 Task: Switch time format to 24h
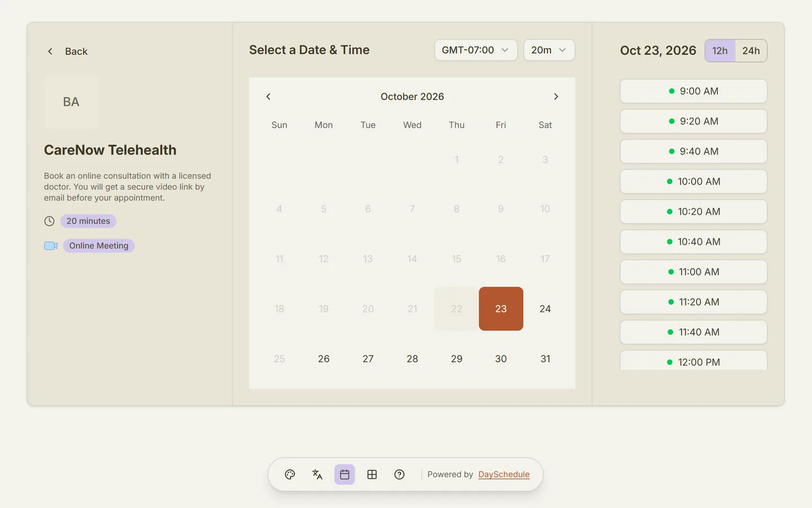751,51
